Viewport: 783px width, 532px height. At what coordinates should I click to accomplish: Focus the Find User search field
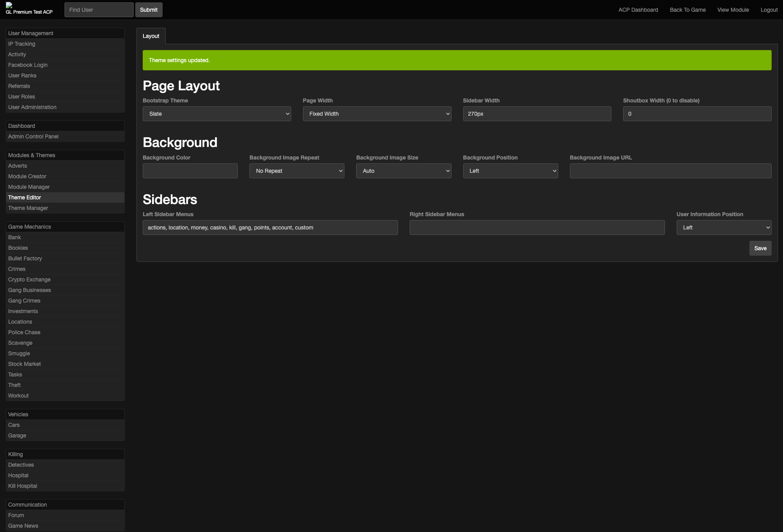(x=99, y=10)
